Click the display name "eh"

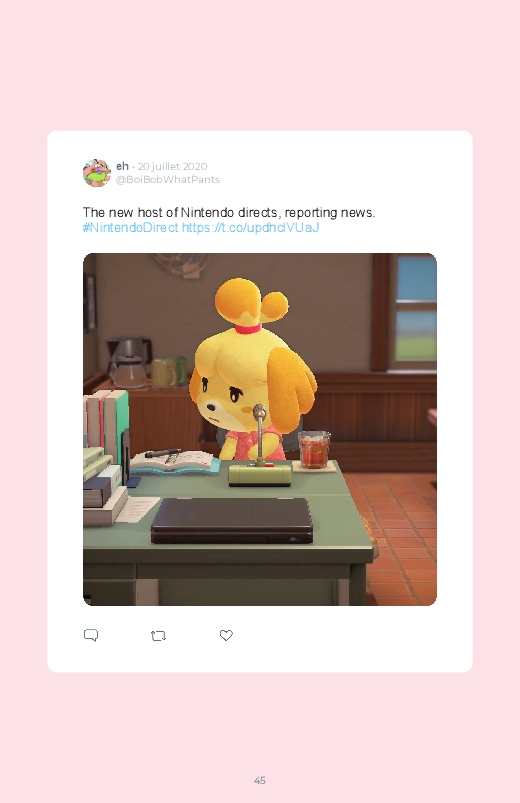click(122, 166)
